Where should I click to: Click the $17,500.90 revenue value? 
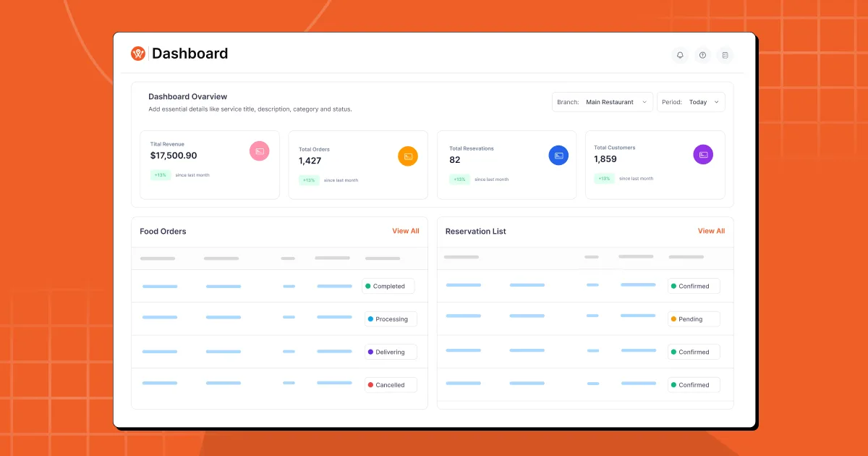point(174,156)
